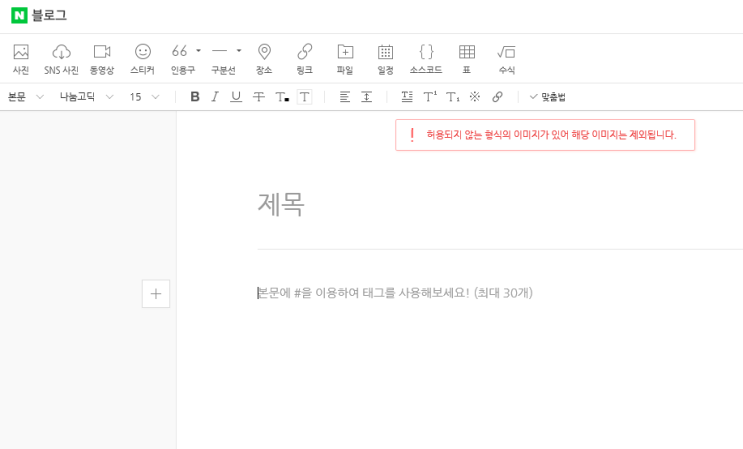The image size is (743, 449).
Task: Insert a 구분선 divider line
Action: pyautogui.click(x=221, y=59)
